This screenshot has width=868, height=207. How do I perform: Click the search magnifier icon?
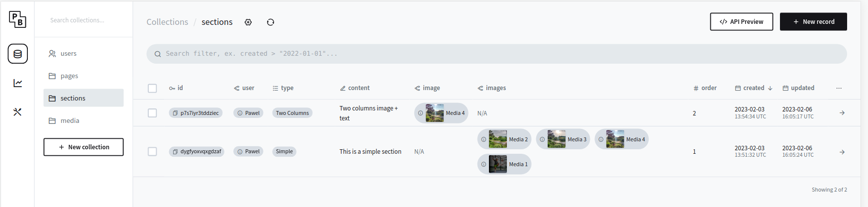click(158, 54)
